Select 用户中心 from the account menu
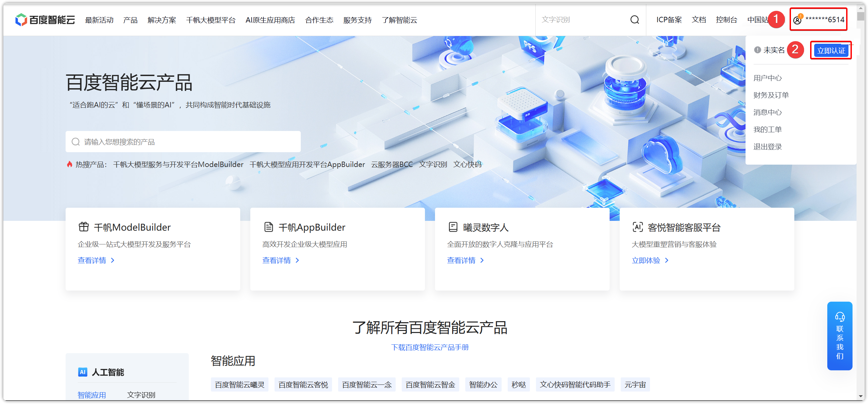 pos(767,78)
